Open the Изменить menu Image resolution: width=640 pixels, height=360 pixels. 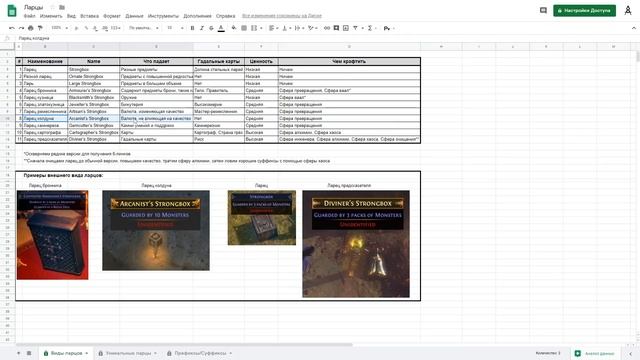(x=51, y=16)
